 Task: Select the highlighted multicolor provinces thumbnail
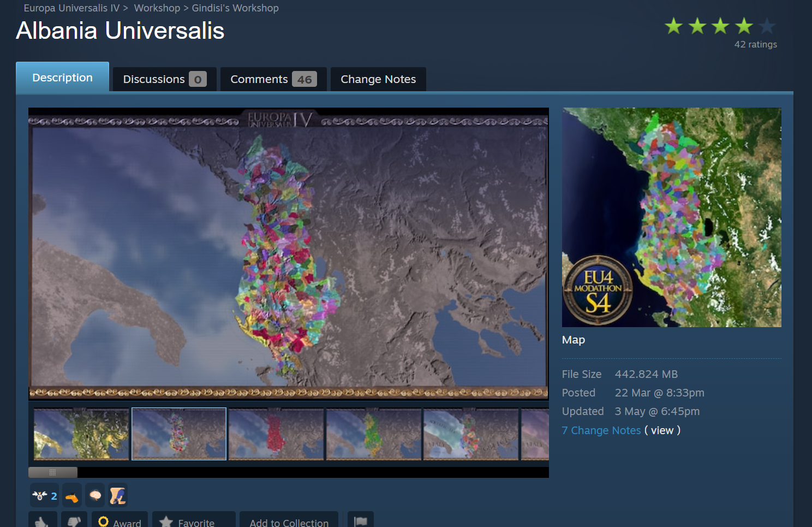point(179,434)
